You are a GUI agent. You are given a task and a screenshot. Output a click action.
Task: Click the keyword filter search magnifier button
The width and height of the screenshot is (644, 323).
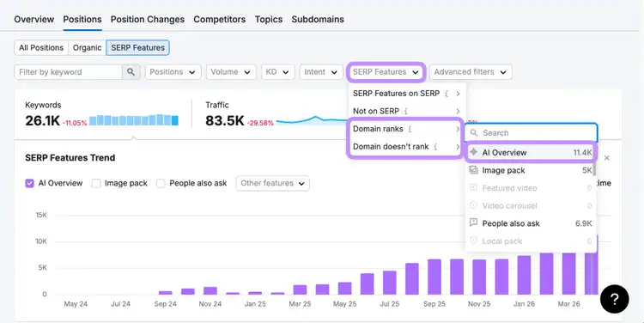click(x=131, y=72)
